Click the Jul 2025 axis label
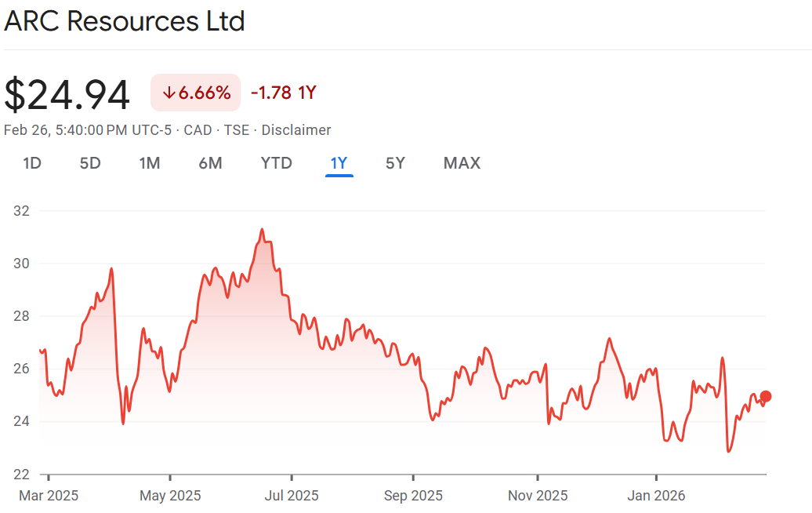Viewport: 812px width, 513px height. (x=292, y=496)
